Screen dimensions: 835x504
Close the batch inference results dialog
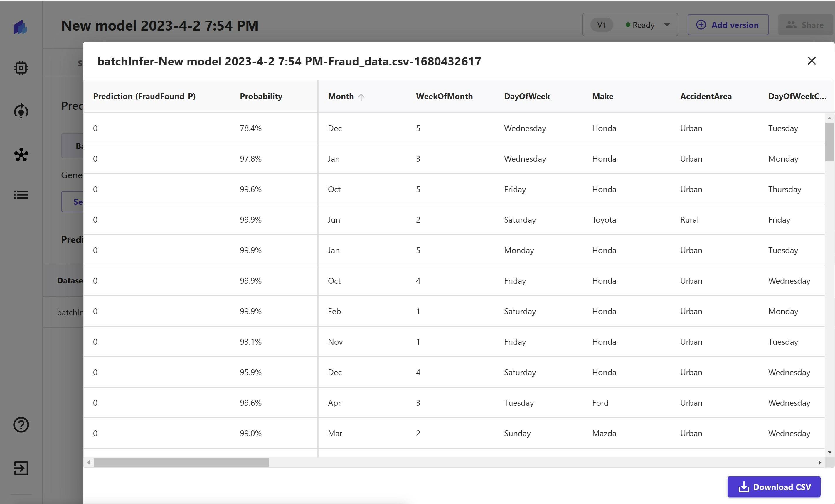[812, 61]
